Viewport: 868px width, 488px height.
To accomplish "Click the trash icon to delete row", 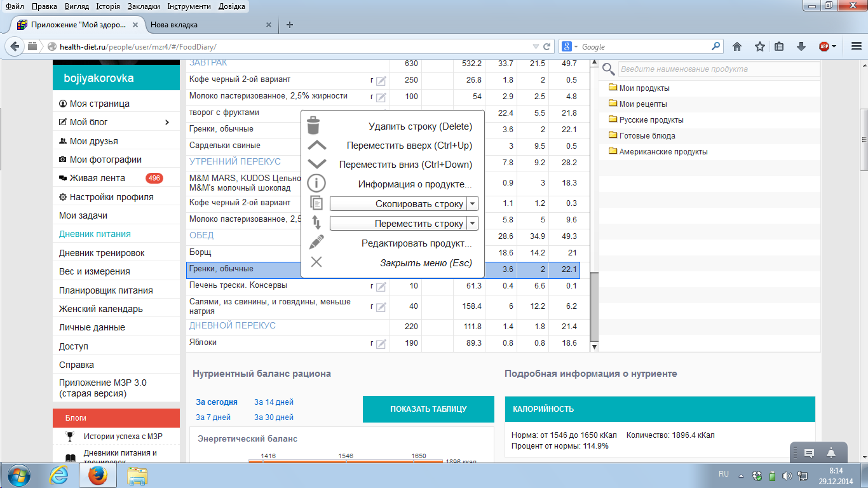I will 313,126.
